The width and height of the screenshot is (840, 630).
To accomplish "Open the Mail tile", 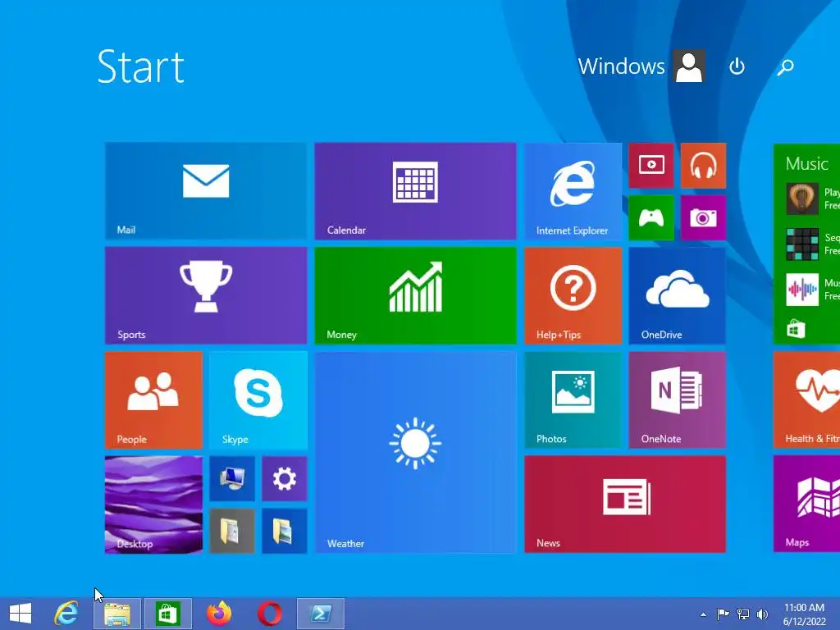I will (x=206, y=190).
